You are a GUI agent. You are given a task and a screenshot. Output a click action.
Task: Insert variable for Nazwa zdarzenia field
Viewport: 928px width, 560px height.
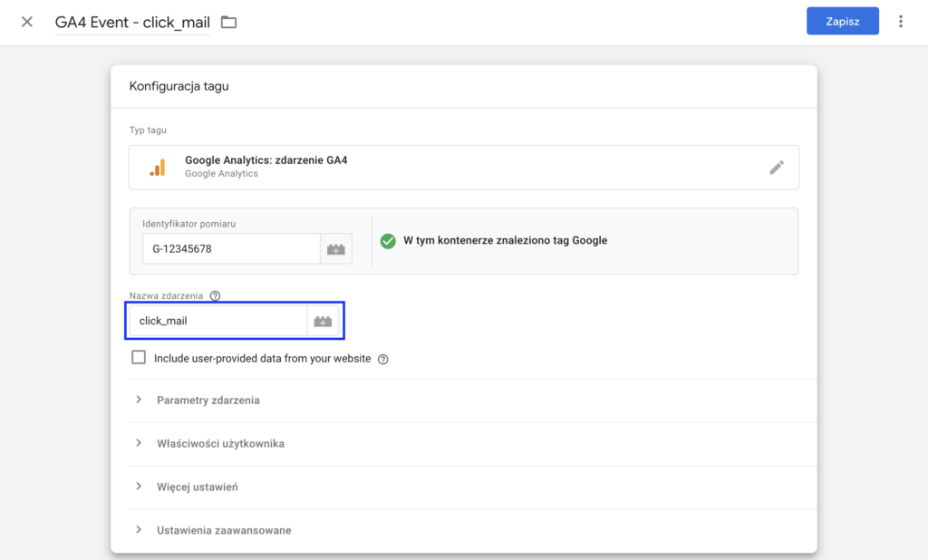(x=323, y=322)
